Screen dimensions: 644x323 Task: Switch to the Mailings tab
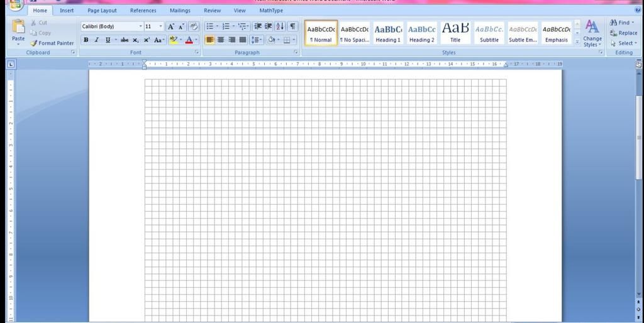point(180,11)
